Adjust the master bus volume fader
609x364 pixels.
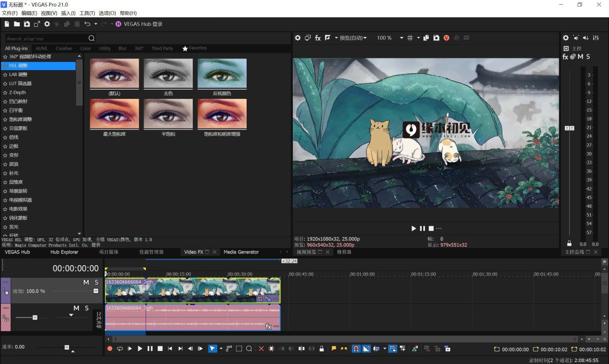(x=569, y=128)
